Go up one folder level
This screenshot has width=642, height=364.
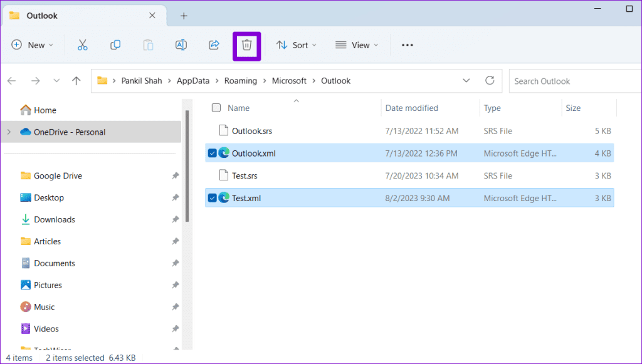pos(76,81)
